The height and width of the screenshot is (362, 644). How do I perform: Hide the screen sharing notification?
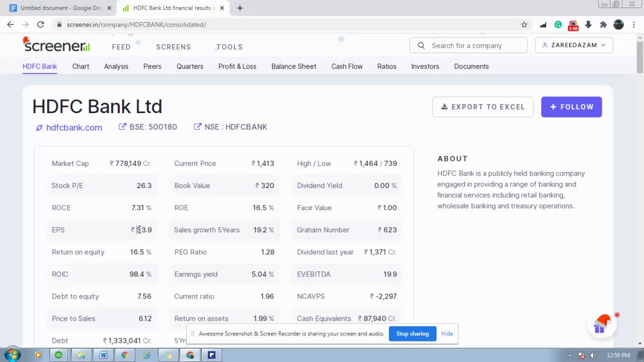(447, 334)
